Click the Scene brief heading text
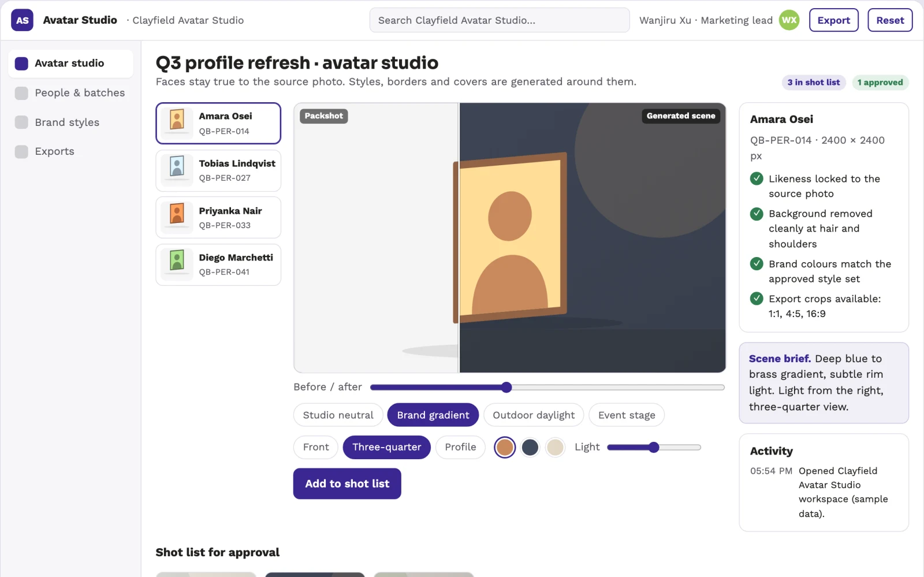This screenshot has width=924, height=577. pos(780,359)
